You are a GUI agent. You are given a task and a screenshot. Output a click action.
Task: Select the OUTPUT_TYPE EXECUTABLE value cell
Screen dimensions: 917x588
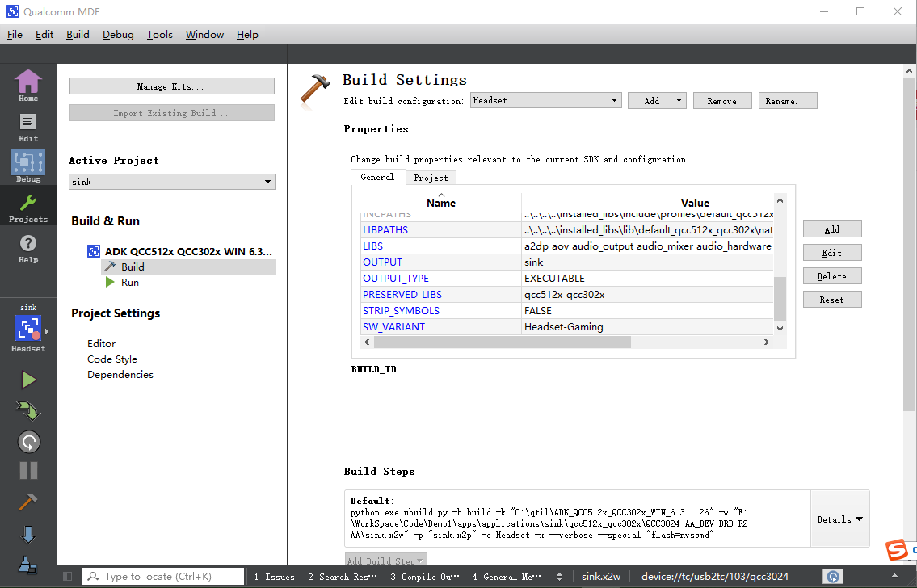pos(647,278)
